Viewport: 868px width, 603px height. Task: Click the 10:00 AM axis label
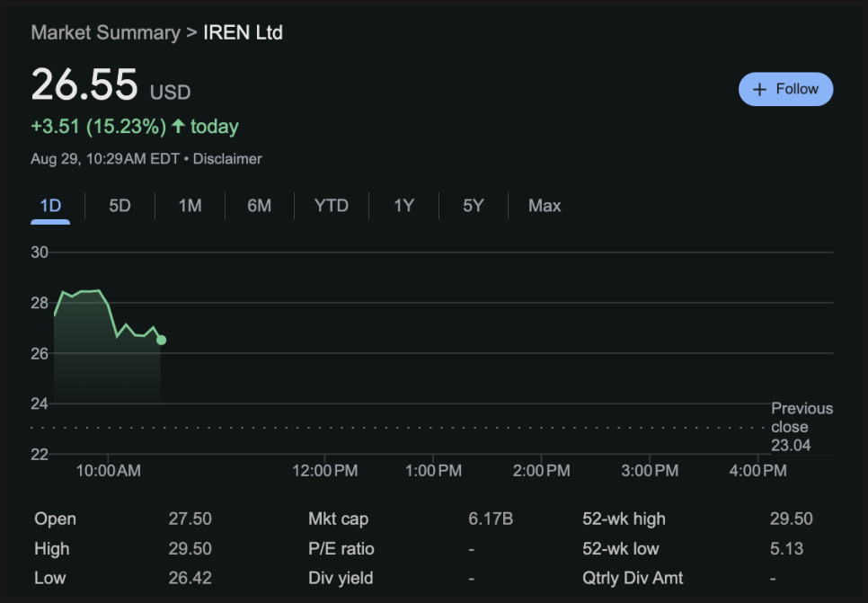coord(108,471)
